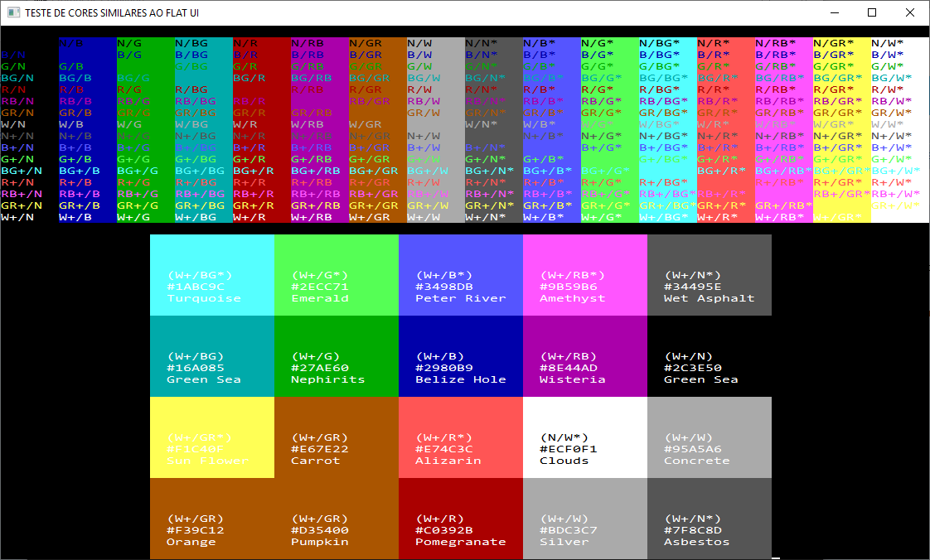
Task: Minimize the TESTE DE CORES window
Action: tap(834, 12)
